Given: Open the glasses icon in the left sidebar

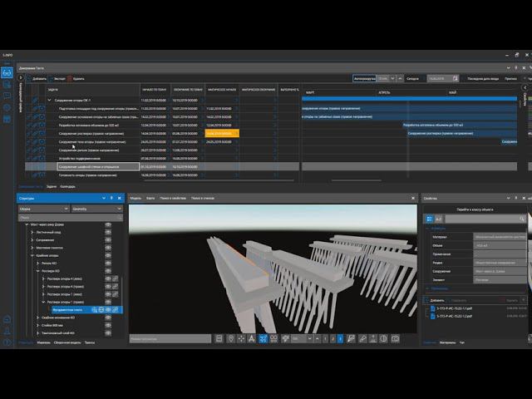Looking at the screenshot, I should coord(7,72).
